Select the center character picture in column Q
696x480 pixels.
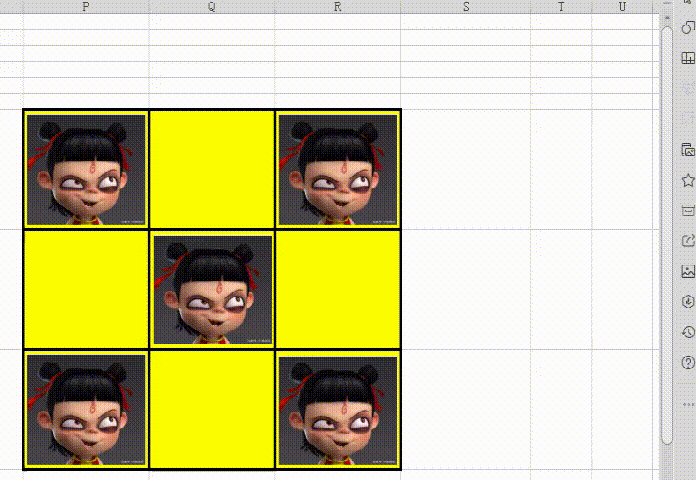pyautogui.click(x=213, y=290)
